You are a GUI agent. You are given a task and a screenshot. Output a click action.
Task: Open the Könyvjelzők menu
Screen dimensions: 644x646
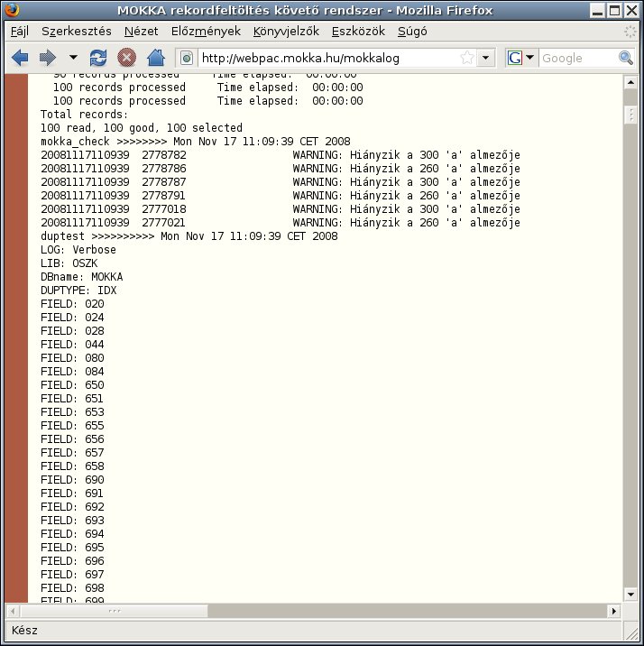[x=286, y=31]
